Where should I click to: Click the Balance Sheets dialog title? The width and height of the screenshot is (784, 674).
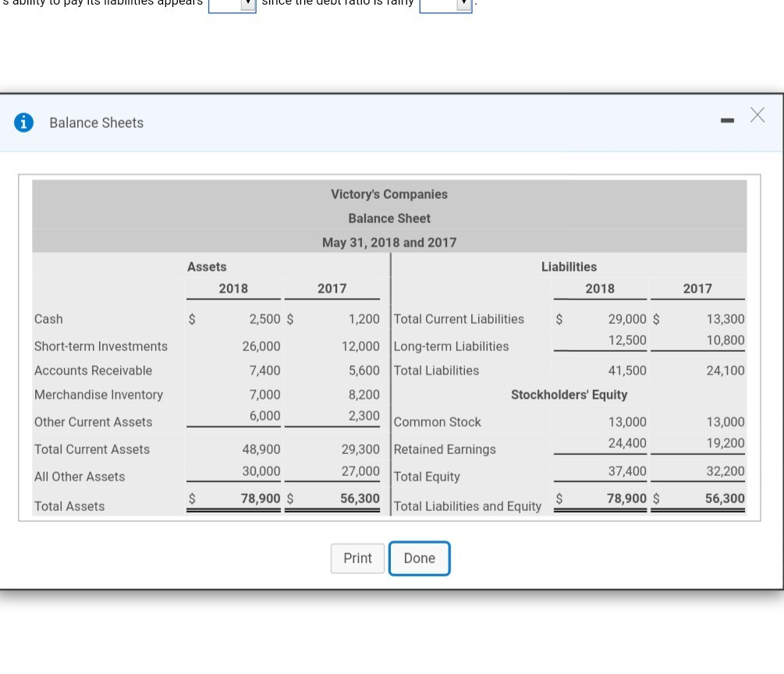point(97,122)
